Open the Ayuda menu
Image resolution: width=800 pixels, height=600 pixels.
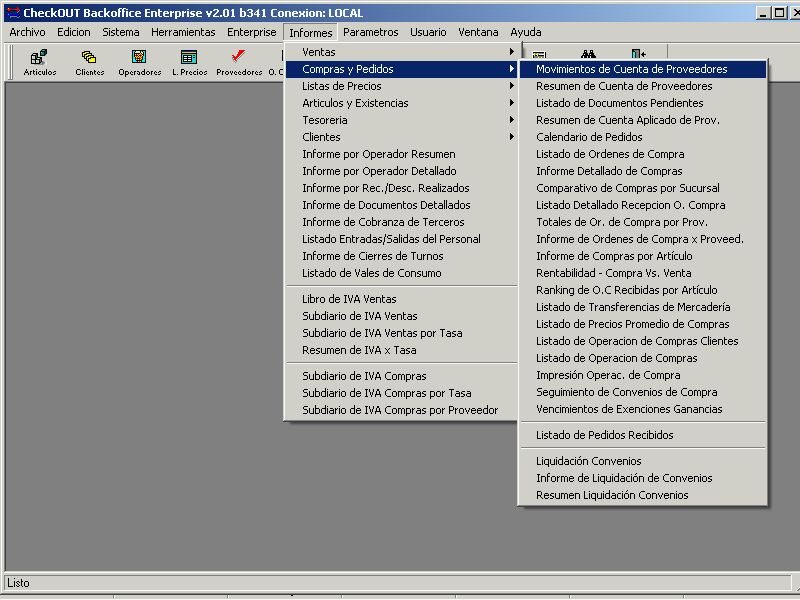pyautogui.click(x=526, y=32)
